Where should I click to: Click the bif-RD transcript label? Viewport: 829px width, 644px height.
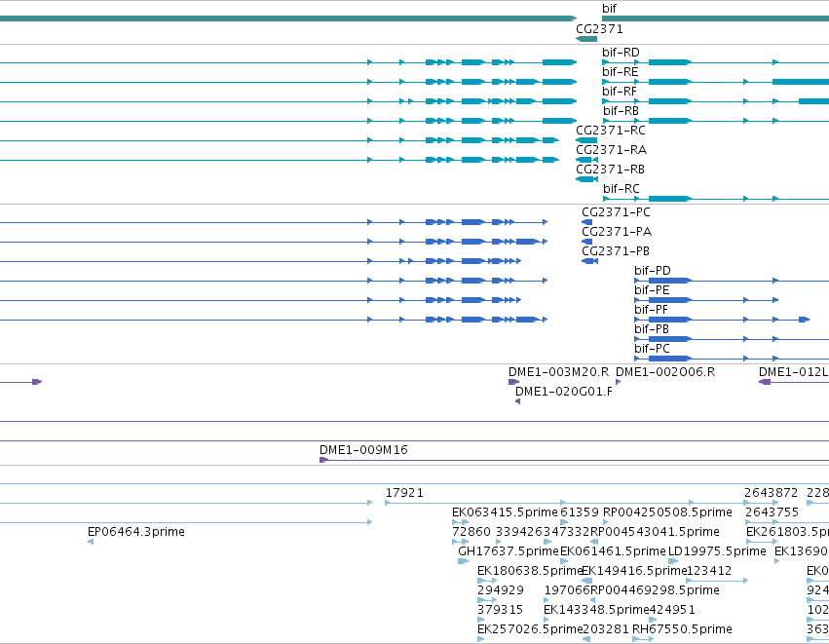621,53
